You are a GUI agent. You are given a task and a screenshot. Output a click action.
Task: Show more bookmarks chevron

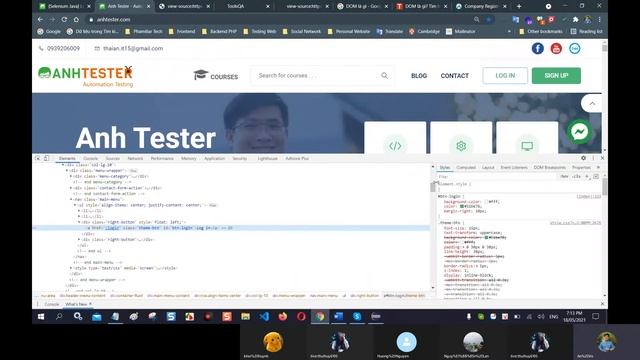(x=509, y=31)
